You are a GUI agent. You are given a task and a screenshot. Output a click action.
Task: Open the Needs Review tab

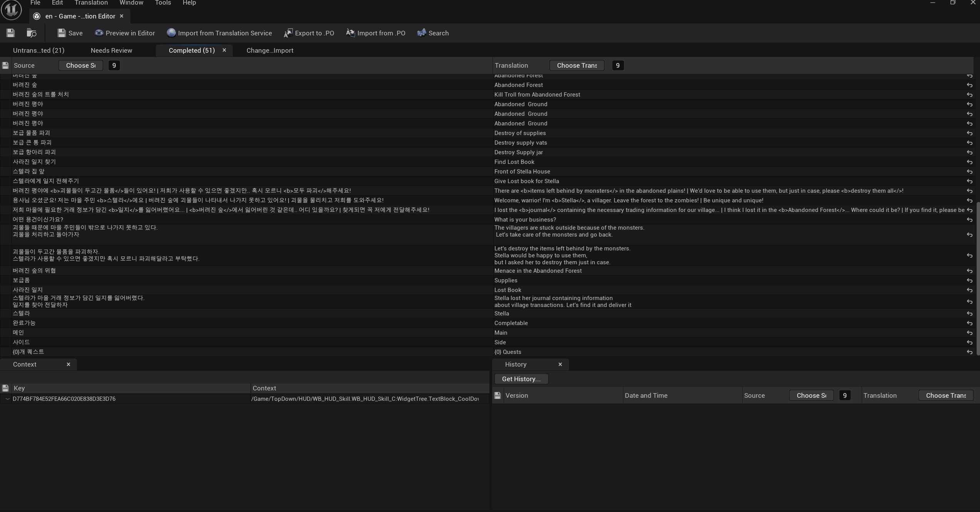click(111, 50)
